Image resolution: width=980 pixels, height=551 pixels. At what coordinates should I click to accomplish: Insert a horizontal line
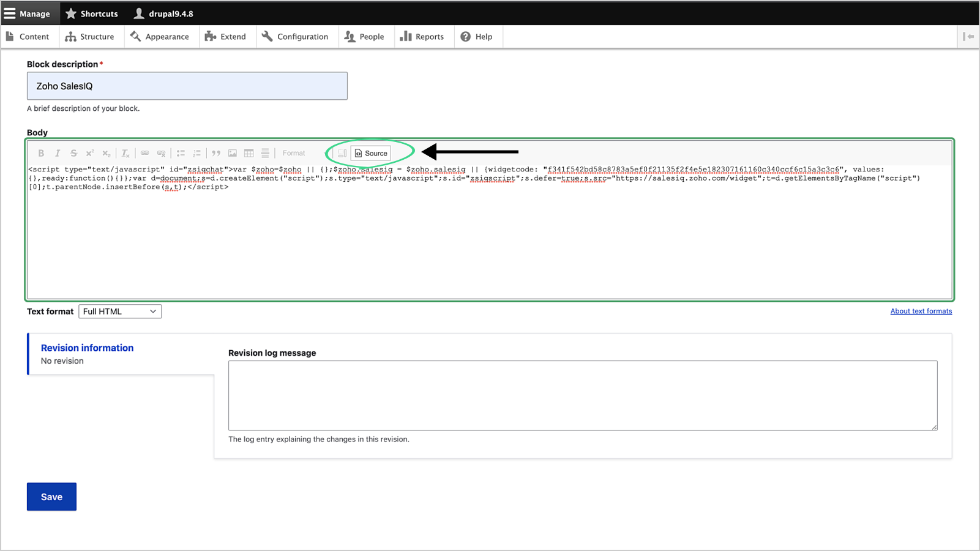click(x=265, y=153)
